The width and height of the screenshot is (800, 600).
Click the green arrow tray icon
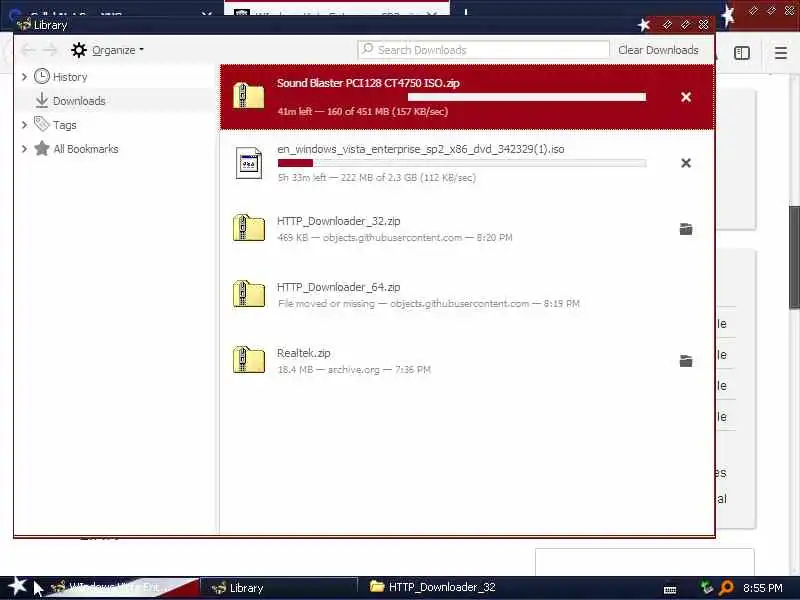click(707, 588)
